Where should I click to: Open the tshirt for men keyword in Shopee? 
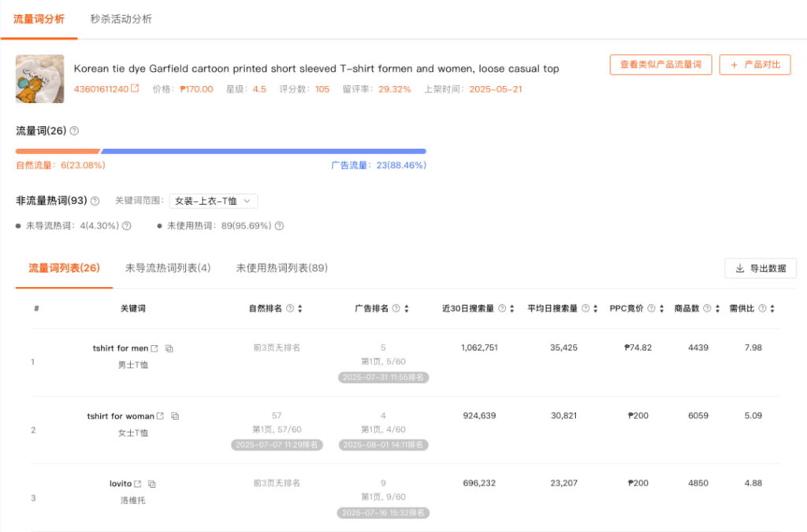154,348
